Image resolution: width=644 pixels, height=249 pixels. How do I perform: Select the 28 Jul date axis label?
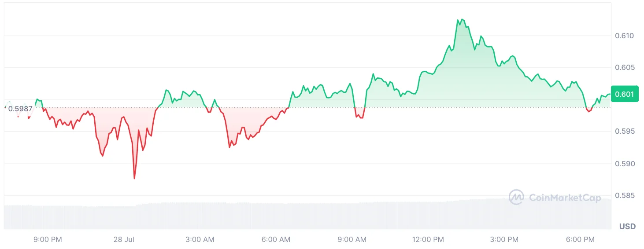point(123,240)
